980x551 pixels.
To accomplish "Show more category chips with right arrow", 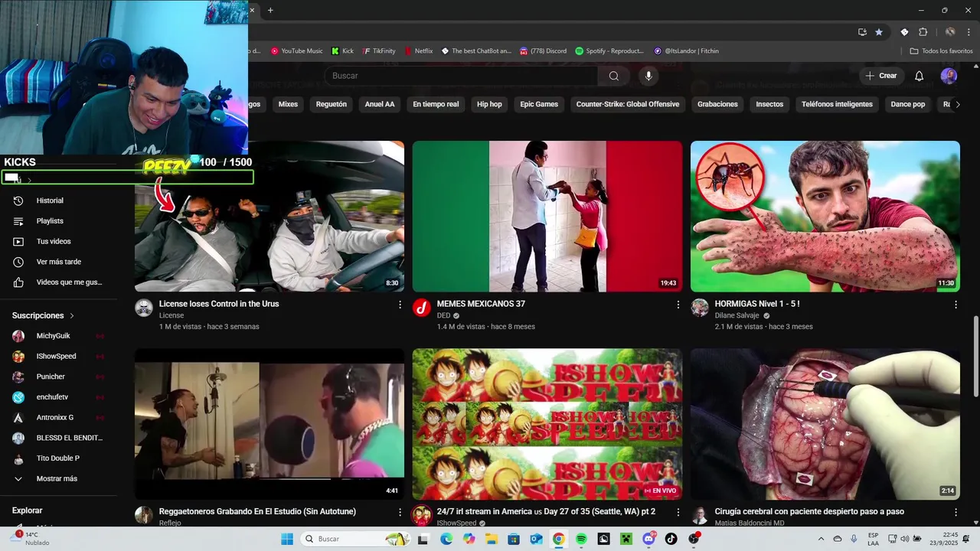I will [957, 104].
